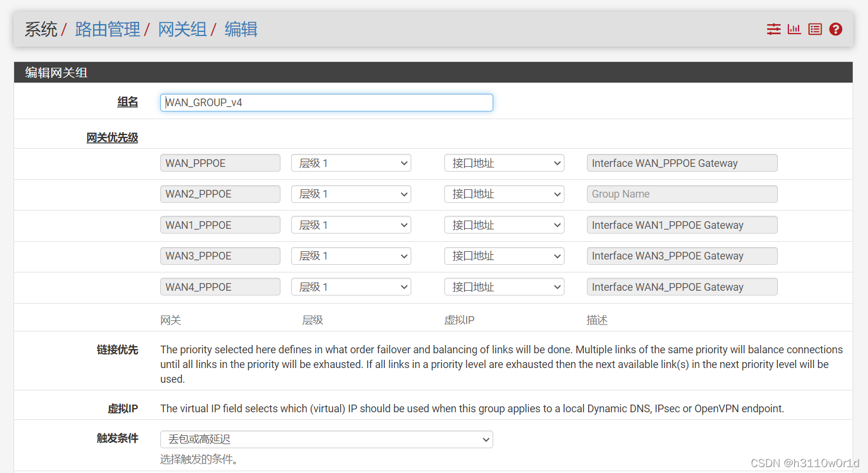Click the 系统 breadcrumb text
The height and width of the screenshot is (473, 868).
point(41,29)
